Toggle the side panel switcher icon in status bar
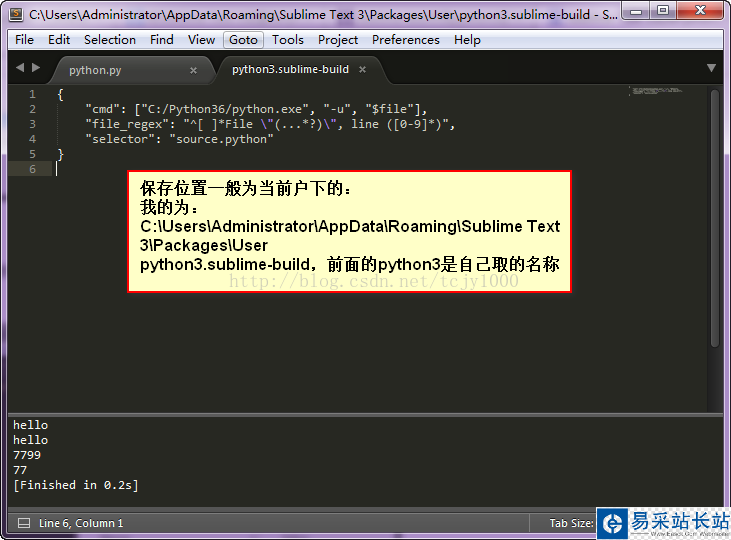Viewport: 731px width, 540px height. [24, 523]
